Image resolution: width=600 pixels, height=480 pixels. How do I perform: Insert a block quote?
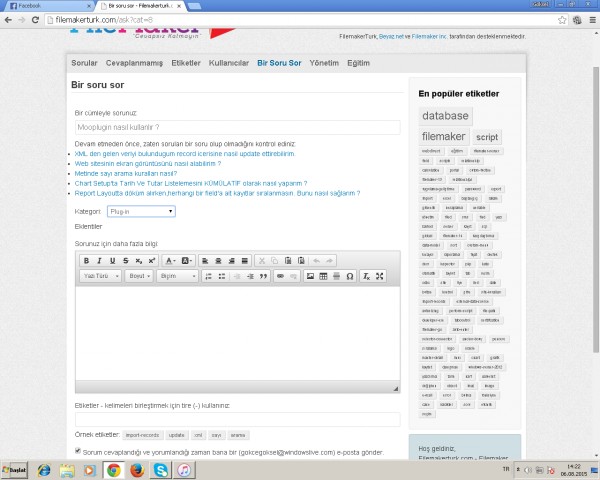click(263, 276)
